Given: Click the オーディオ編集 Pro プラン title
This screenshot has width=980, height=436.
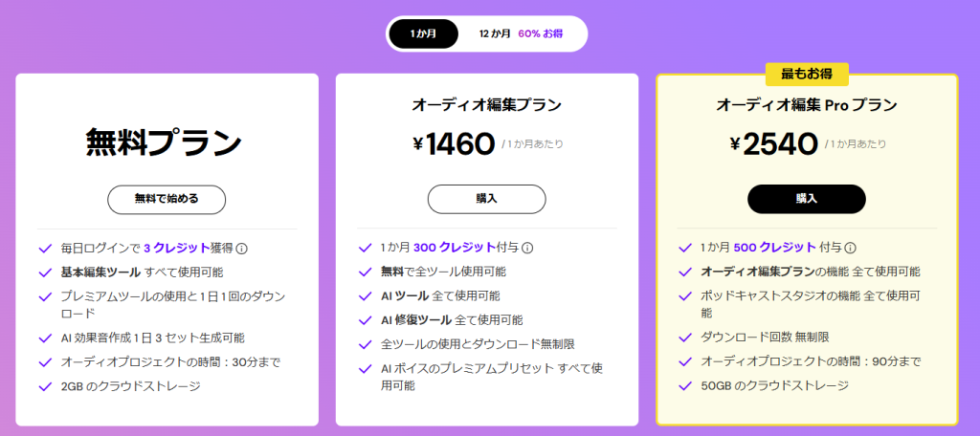Looking at the screenshot, I should point(806,105).
